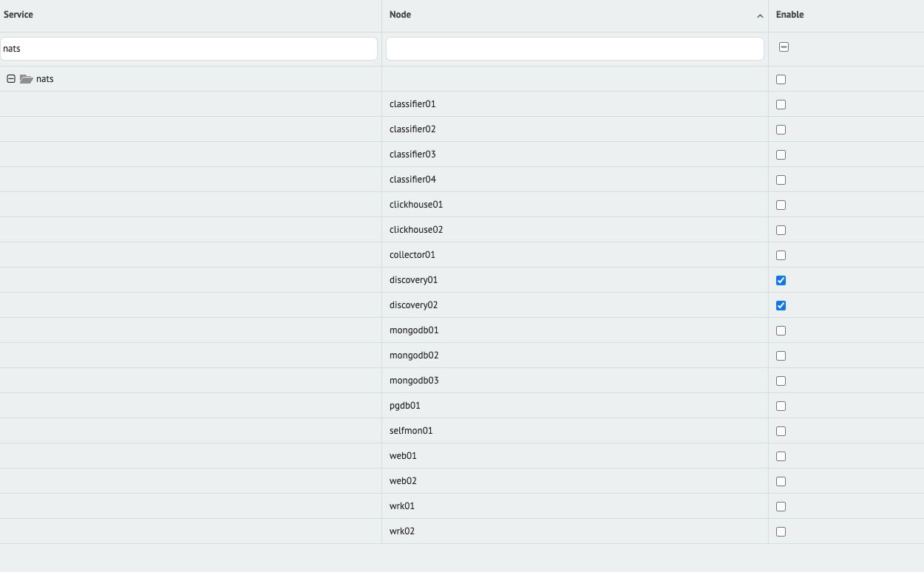Tick the collector01 checkbox
The width and height of the screenshot is (924, 572).
click(x=781, y=255)
